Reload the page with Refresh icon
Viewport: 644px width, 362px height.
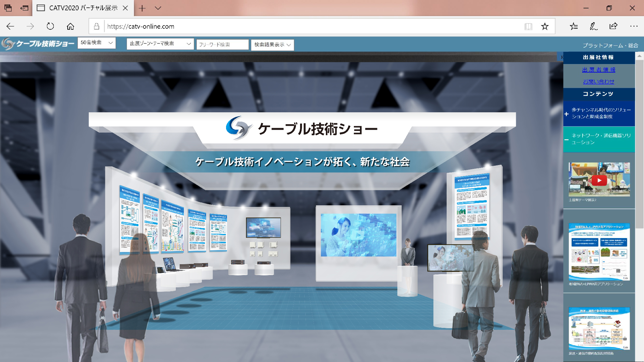50,26
